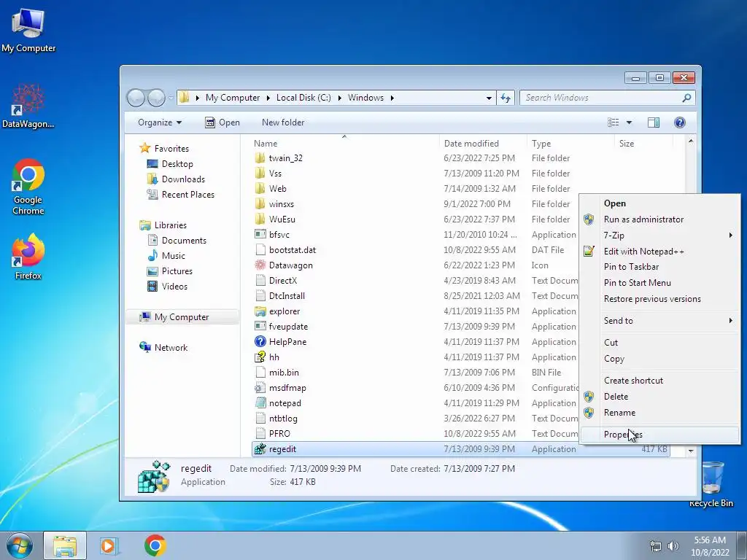Choose Cut in context menu
This screenshot has height=560, width=747.
coord(659,343)
